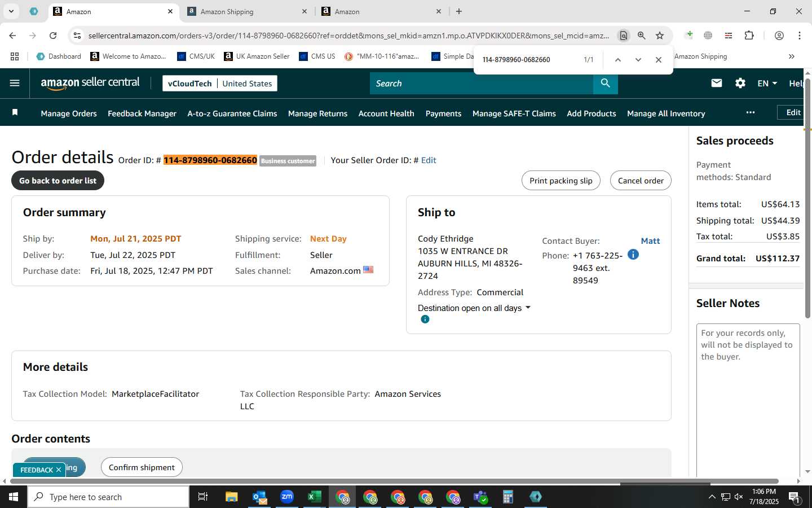Open the Dashboard bookmark
Image resolution: width=812 pixels, height=508 pixels.
59,56
